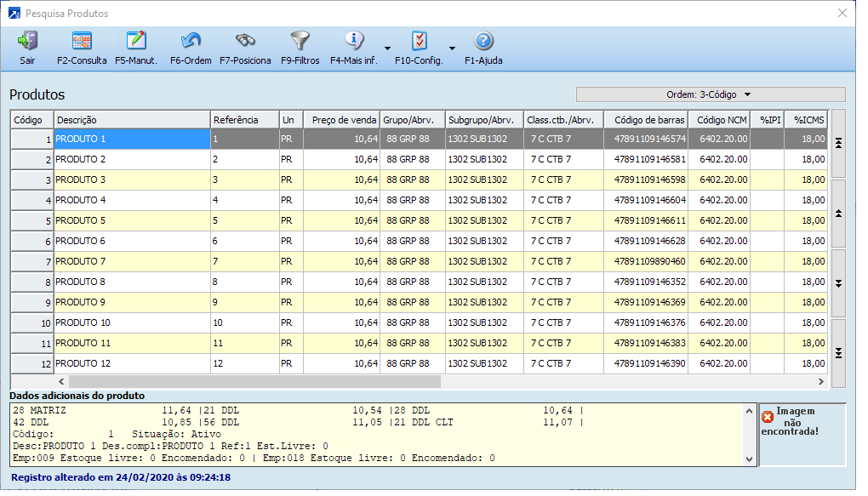Screen dimensions: 868x496
Task: Open F2-Consulta from the toolbar
Action: (x=82, y=48)
